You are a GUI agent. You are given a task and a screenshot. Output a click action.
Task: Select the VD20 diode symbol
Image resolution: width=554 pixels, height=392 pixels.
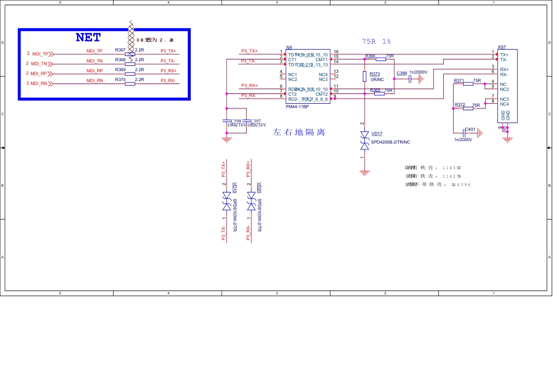251,203
